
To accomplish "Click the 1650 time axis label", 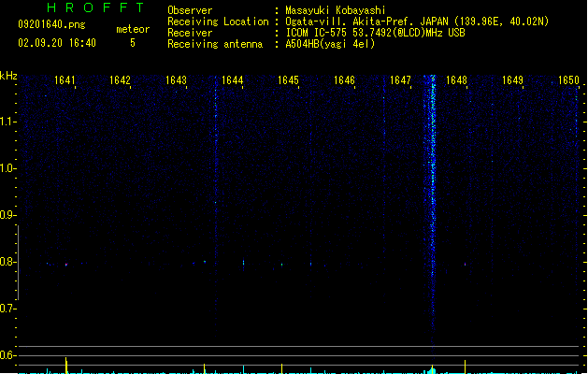I will pyautogui.click(x=568, y=80).
